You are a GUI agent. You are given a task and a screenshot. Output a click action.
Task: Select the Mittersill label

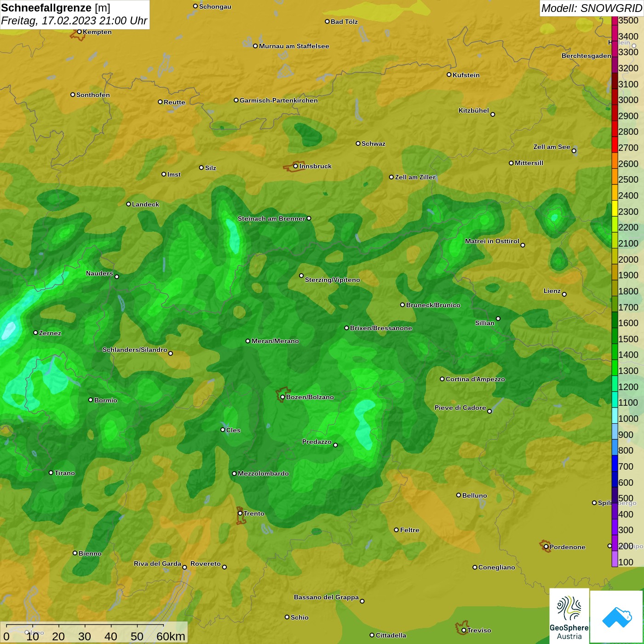pos(529,163)
